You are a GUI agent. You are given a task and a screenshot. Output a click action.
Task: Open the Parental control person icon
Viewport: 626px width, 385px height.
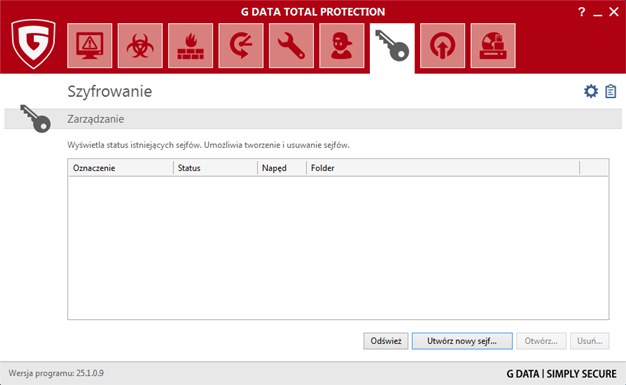pyautogui.click(x=341, y=46)
